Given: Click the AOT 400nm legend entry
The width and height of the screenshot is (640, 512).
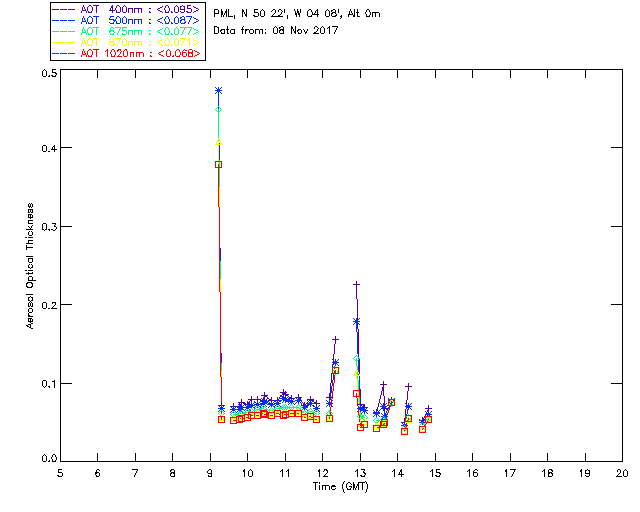Looking at the screenshot, I should [126, 9].
